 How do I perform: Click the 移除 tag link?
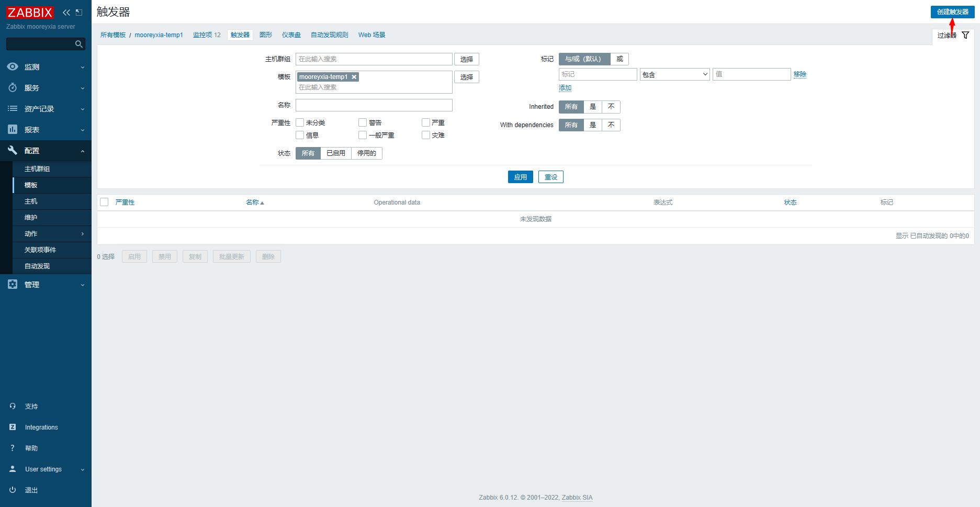tap(800, 74)
